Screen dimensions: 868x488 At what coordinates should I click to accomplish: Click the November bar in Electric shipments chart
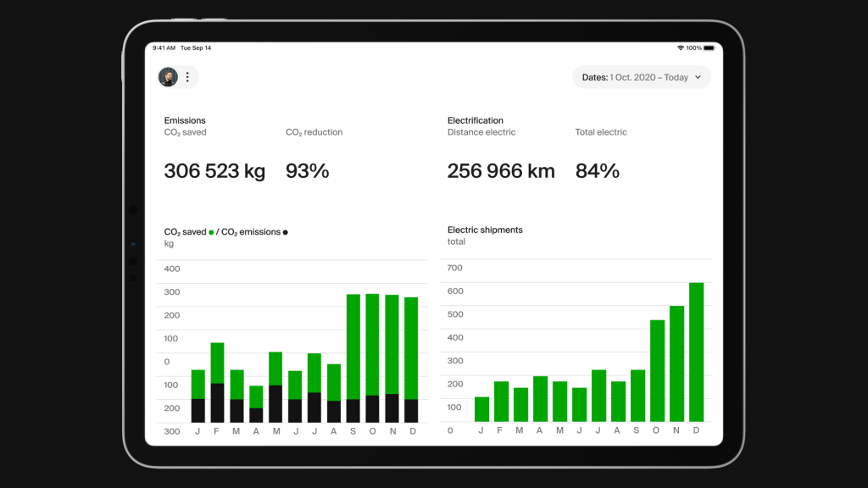click(677, 364)
